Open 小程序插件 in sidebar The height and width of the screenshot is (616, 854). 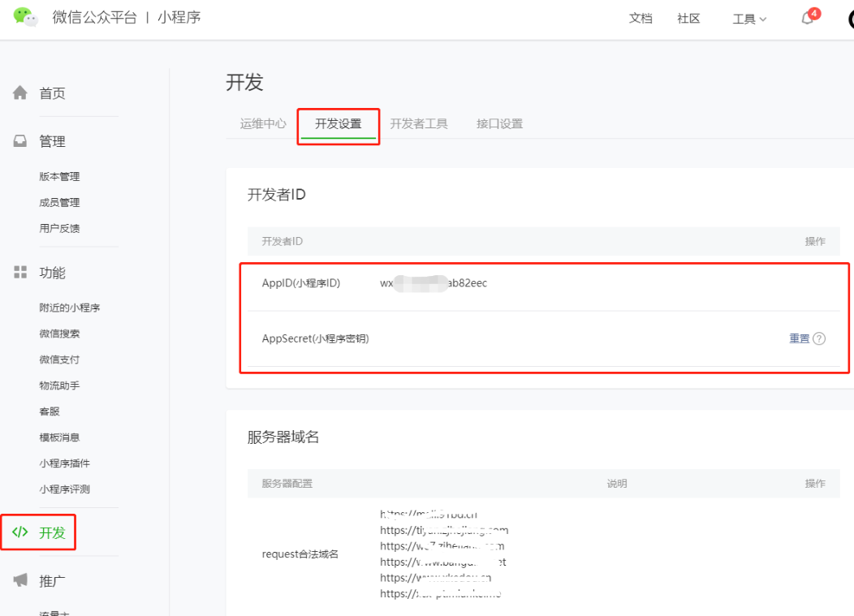coord(65,463)
